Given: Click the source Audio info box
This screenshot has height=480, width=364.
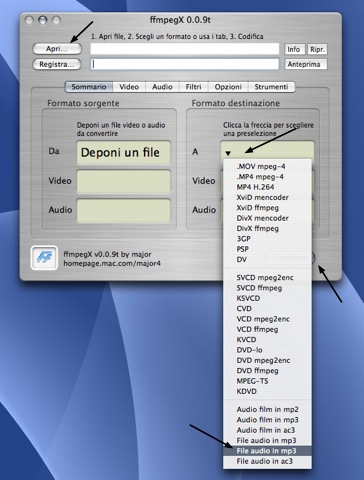Looking at the screenshot, I should (x=124, y=211).
